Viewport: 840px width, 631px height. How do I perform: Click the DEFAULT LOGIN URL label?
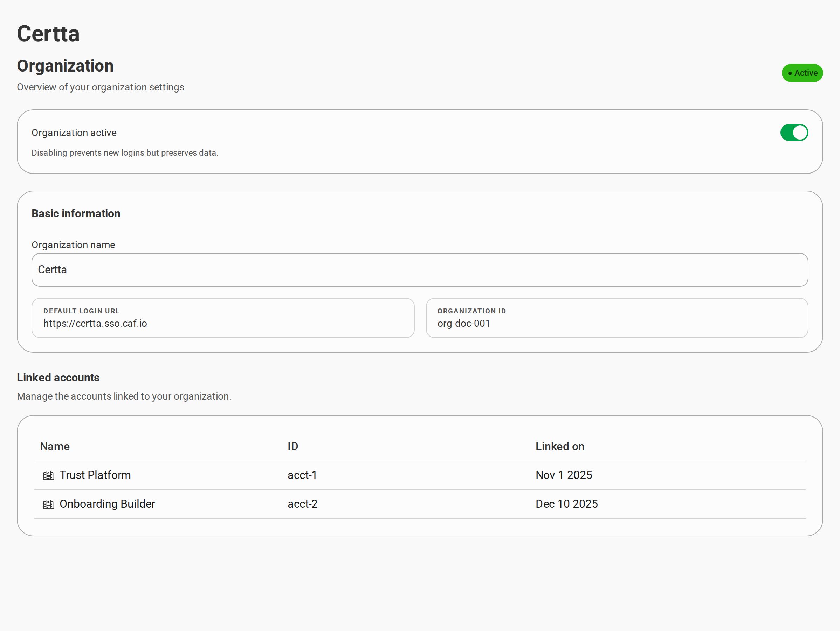(81, 311)
